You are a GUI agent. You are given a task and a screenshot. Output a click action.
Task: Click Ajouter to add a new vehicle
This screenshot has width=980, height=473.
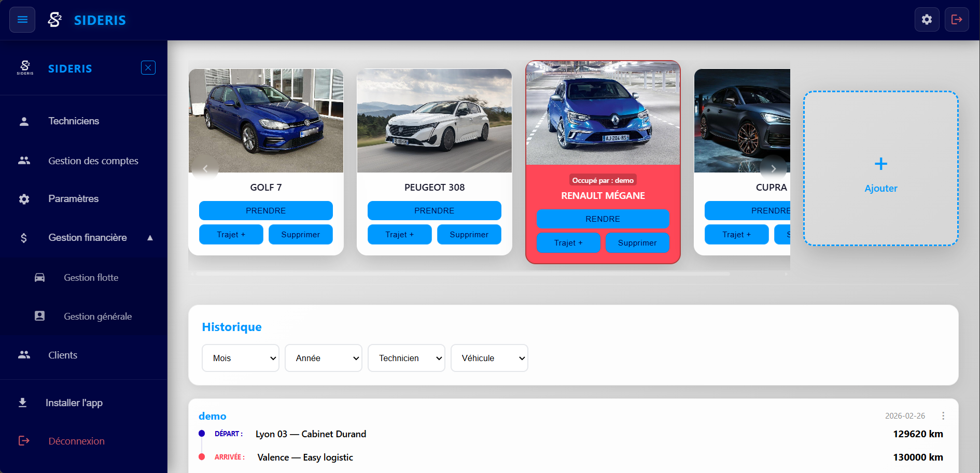tap(880, 168)
